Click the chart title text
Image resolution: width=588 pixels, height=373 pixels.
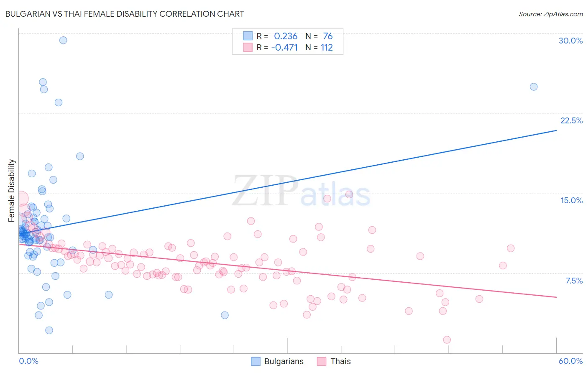[125, 14]
